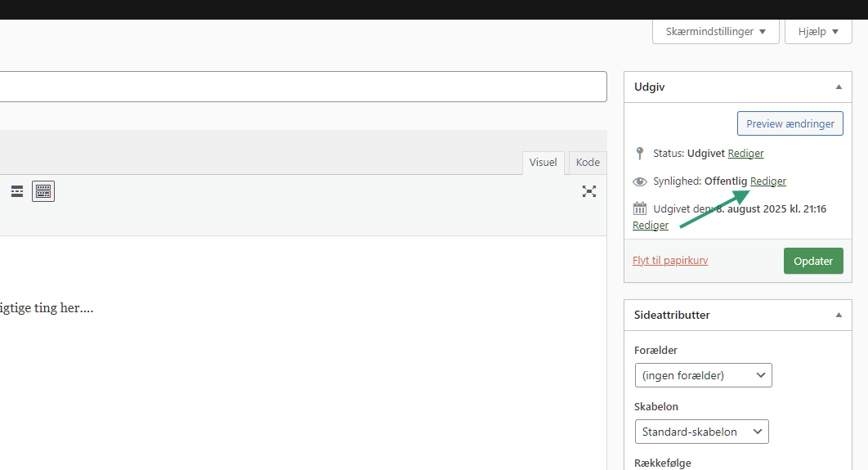868x470 pixels.
Task: Click the pin icon beside Status
Action: [x=640, y=153]
